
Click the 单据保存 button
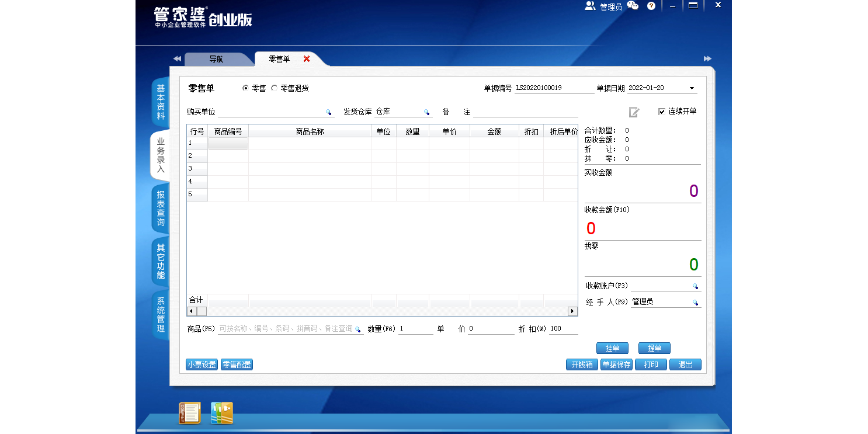click(x=616, y=364)
